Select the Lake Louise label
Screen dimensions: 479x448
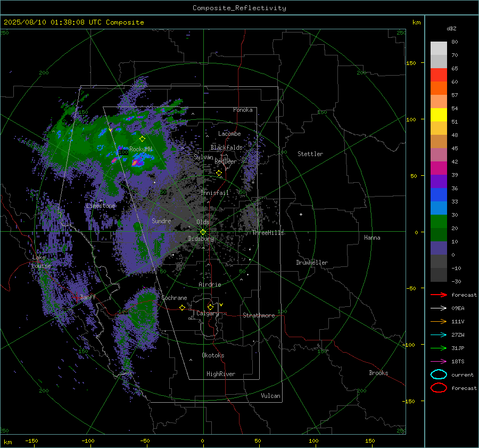click(x=41, y=262)
